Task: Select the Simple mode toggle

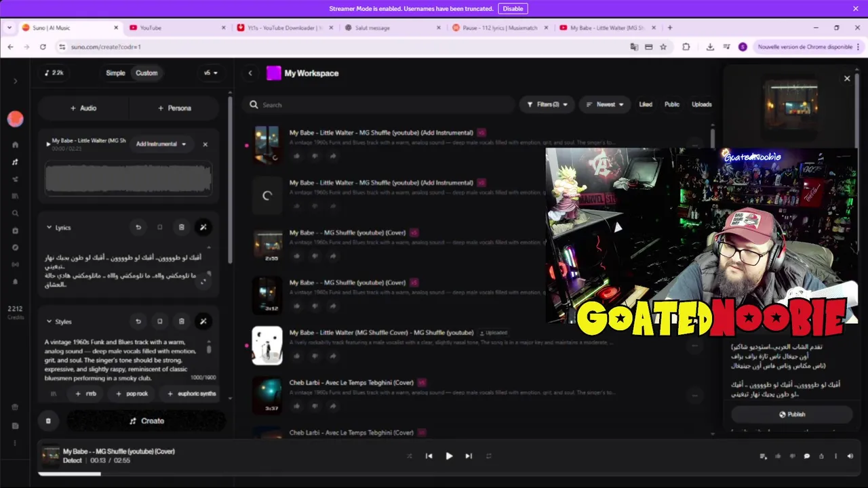Action: tap(115, 73)
